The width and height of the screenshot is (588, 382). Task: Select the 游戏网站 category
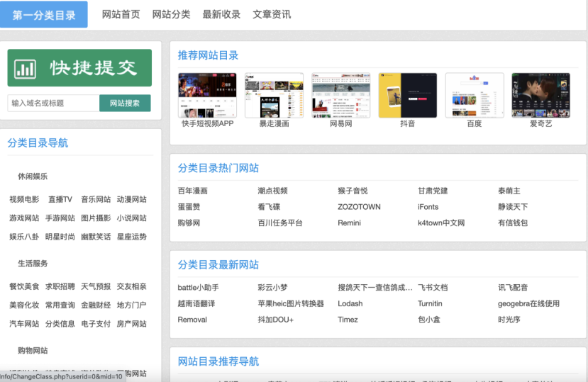click(24, 218)
